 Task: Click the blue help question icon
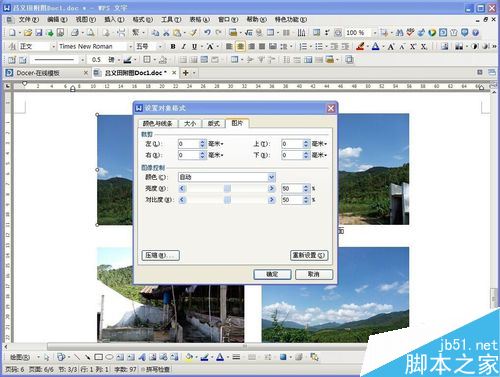coord(476,32)
